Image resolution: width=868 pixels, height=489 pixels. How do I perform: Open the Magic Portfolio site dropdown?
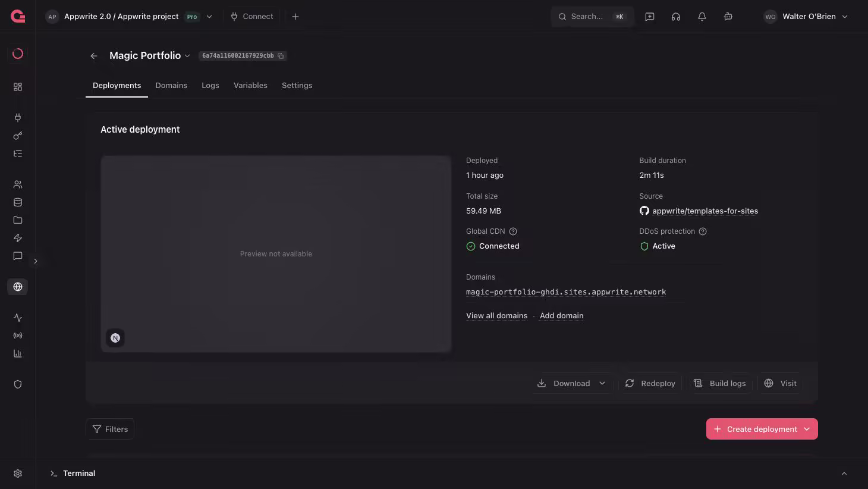[x=187, y=56]
